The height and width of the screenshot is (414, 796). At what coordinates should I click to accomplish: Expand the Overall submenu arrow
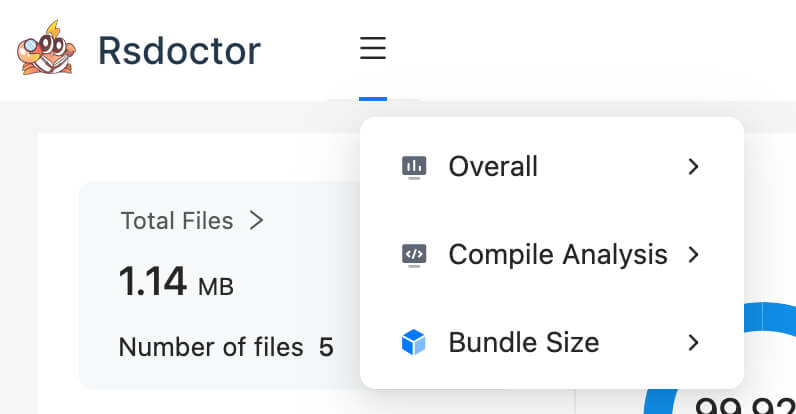tap(693, 166)
